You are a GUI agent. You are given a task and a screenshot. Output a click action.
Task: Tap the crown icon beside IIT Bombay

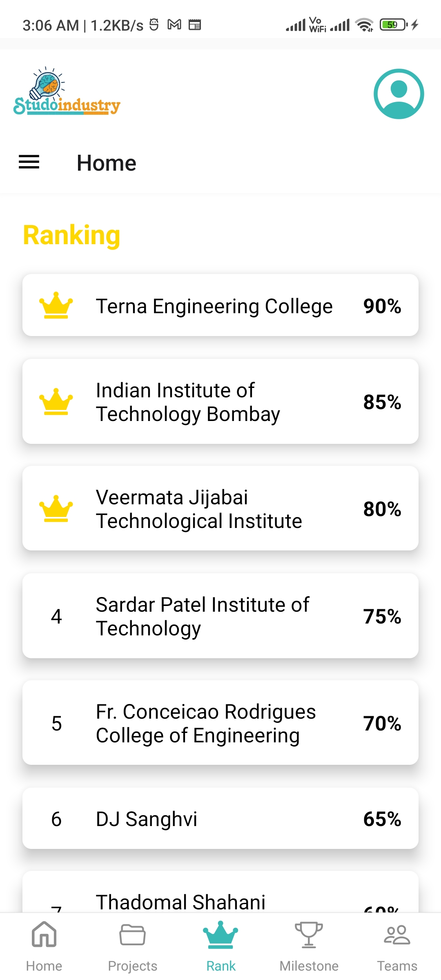pyautogui.click(x=56, y=401)
